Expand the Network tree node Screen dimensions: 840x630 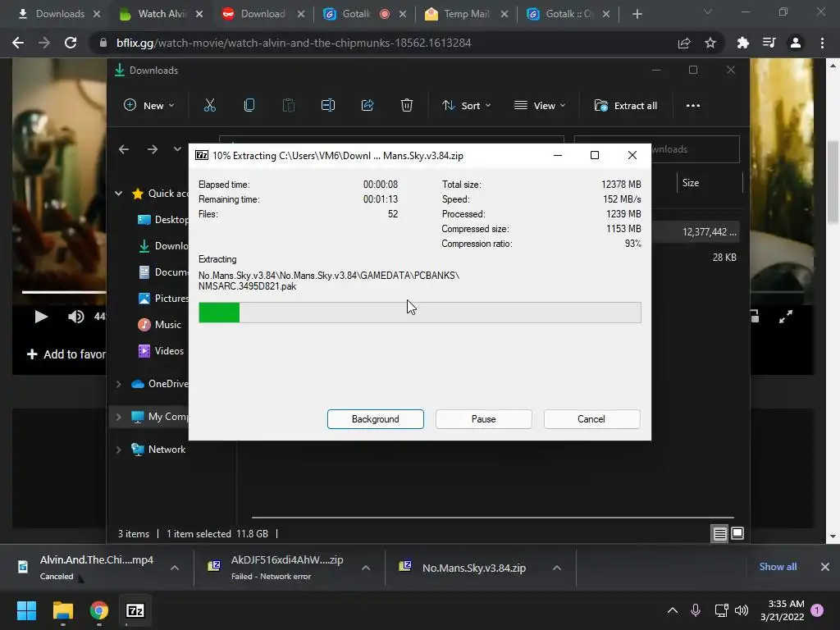coord(118,450)
